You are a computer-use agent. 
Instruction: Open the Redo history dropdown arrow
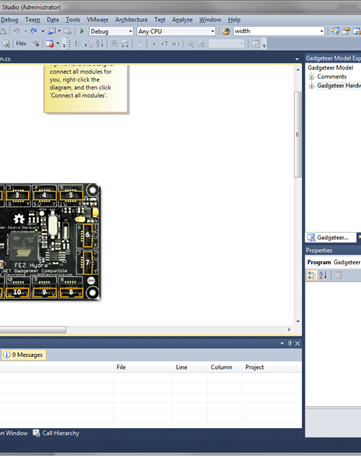(x=43, y=31)
